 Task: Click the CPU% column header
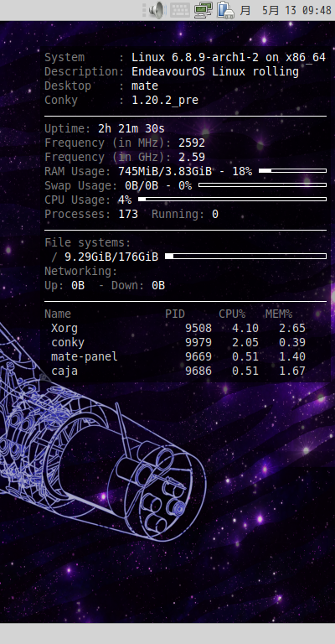tap(232, 314)
